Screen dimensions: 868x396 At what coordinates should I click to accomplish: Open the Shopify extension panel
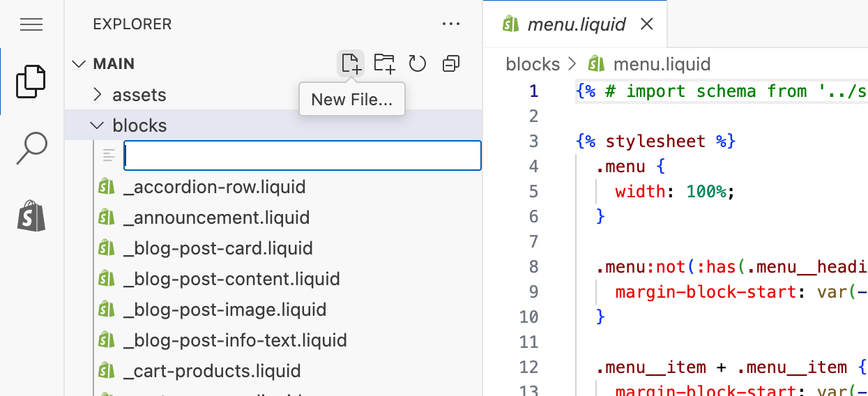tap(31, 216)
